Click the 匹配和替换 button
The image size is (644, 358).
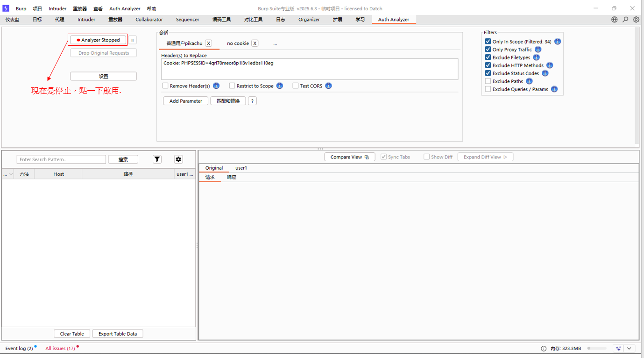[x=228, y=101]
